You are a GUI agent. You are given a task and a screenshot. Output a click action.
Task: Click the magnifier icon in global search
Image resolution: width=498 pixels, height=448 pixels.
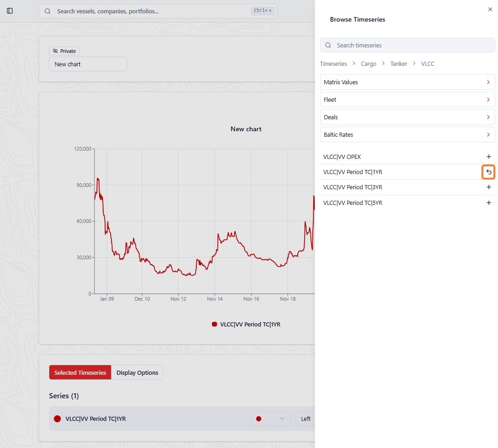(47, 11)
